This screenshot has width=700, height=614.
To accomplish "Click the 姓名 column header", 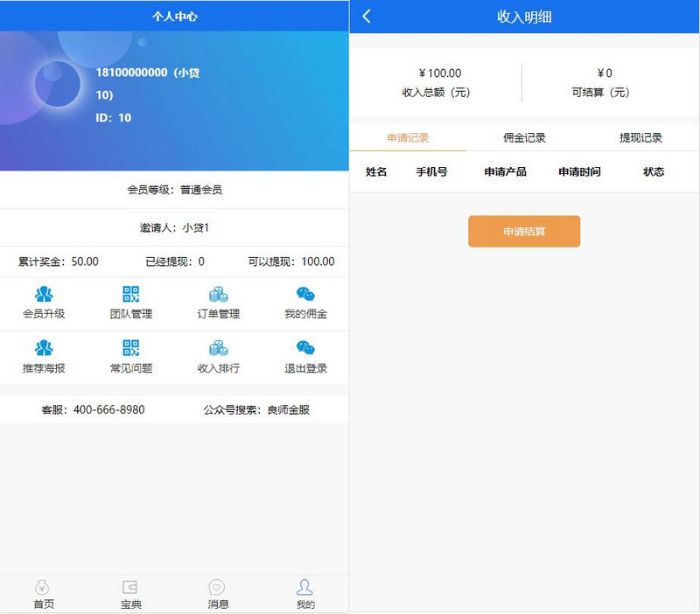I will [x=376, y=171].
